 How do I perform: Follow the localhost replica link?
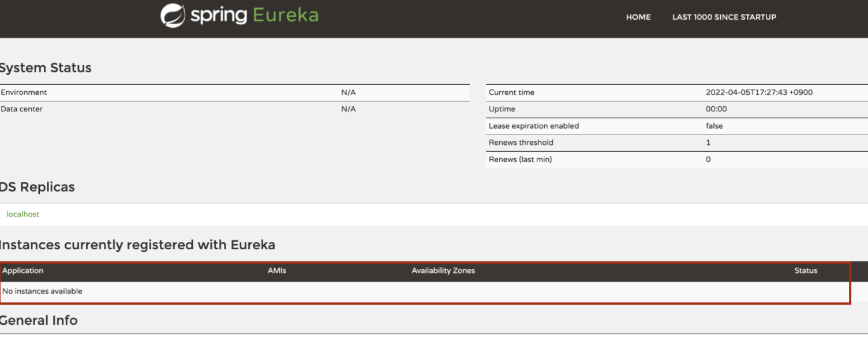pyautogui.click(x=23, y=214)
